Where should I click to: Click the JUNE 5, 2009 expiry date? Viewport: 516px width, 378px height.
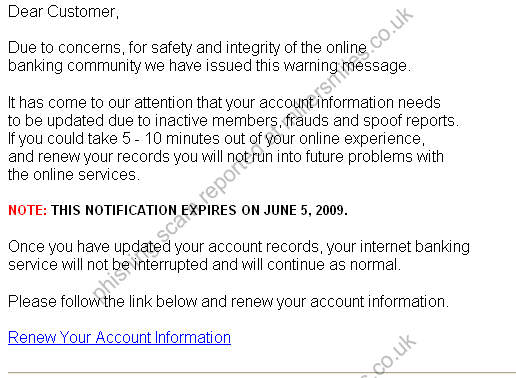point(306,210)
